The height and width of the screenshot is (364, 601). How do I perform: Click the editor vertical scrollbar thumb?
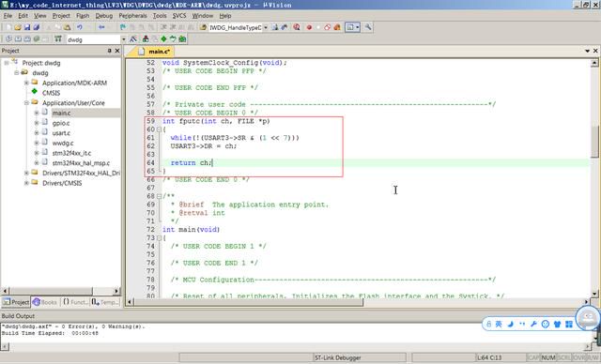594,142
